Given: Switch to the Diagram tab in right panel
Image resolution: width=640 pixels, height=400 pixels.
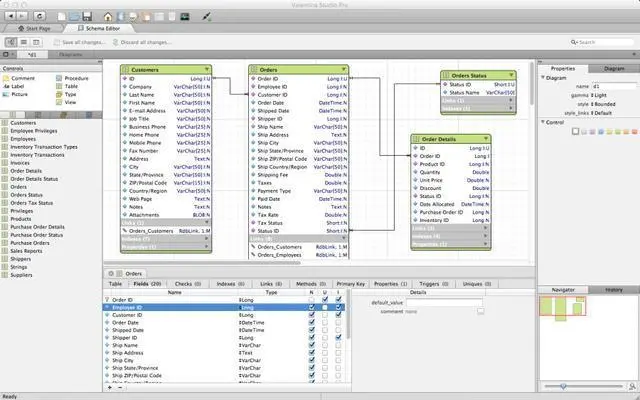Looking at the screenshot, I should tap(614, 69).
